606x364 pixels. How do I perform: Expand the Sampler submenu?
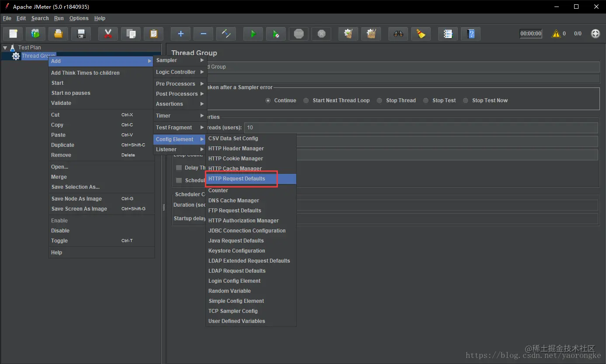pyautogui.click(x=180, y=60)
